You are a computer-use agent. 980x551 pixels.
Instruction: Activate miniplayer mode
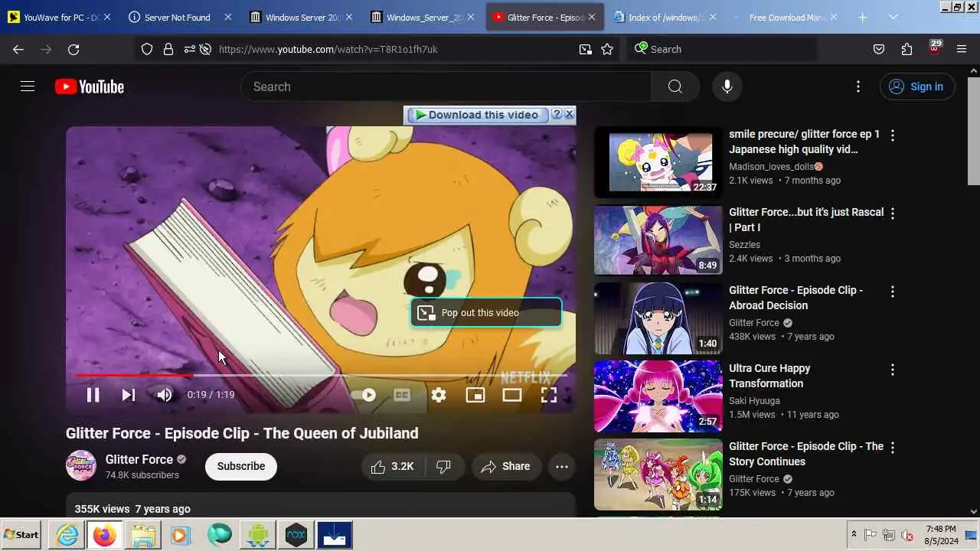click(x=475, y=395)
